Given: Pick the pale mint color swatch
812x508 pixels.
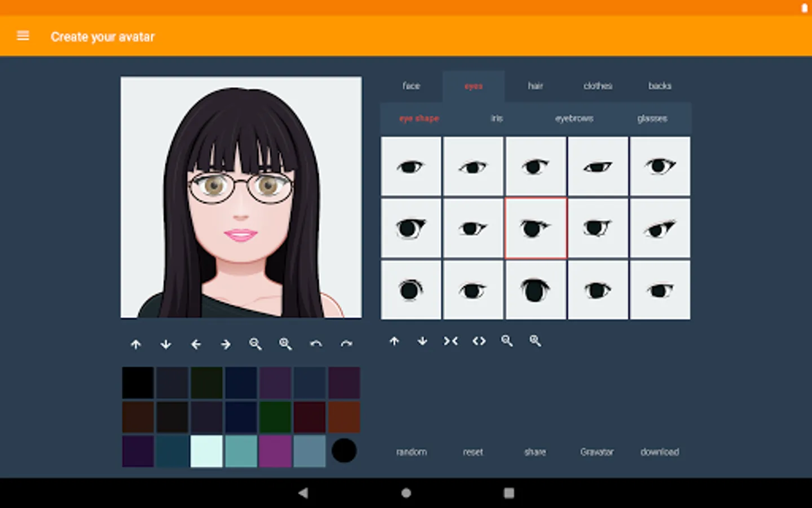Looking at the screenshot, I should 206,451.
